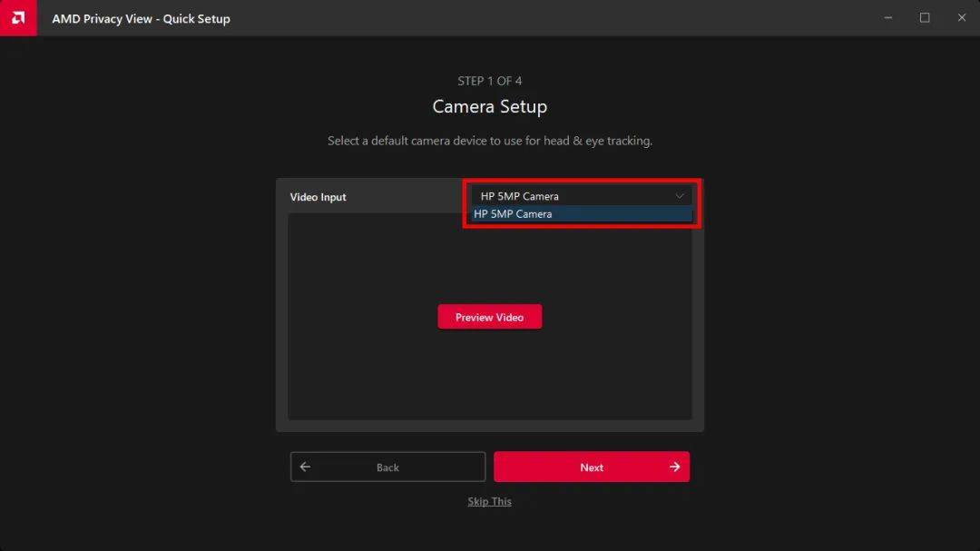Click the left arrow icon in Back button
This screenshot has width=980, height=551.
pos(306,467)
